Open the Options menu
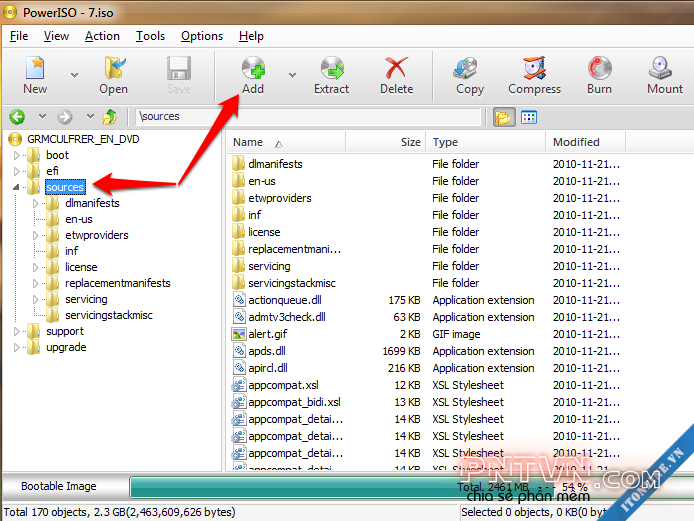 pyautogui.click(x=202, y=36)
